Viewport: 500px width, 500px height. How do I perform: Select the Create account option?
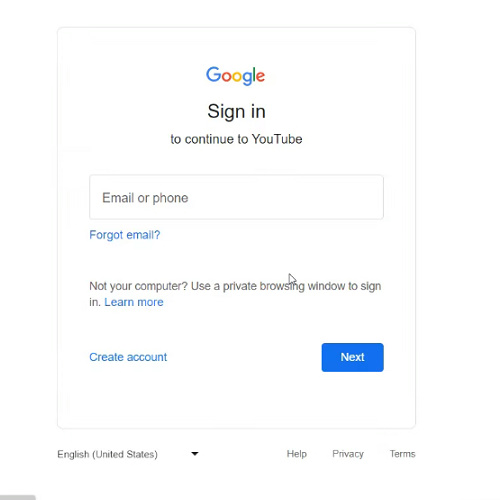pyautogui.click(x=128, y=357)
